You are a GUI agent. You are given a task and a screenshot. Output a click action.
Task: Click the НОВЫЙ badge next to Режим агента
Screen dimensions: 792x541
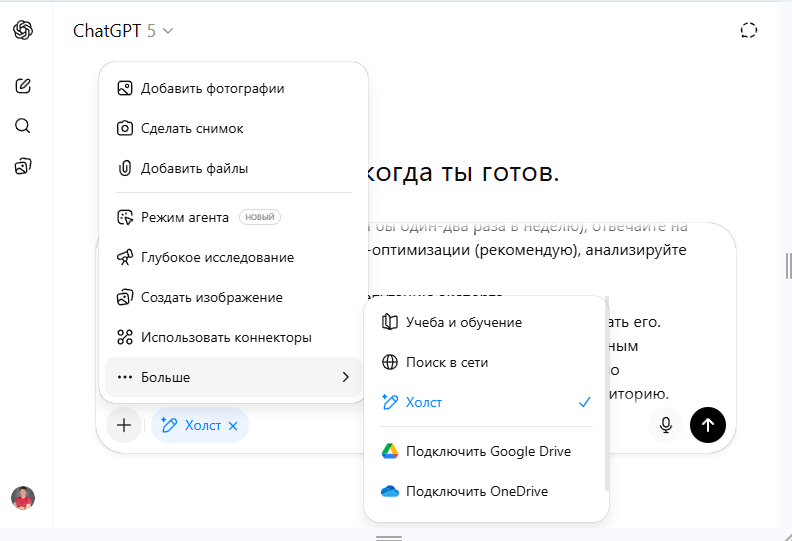[260, 217]
